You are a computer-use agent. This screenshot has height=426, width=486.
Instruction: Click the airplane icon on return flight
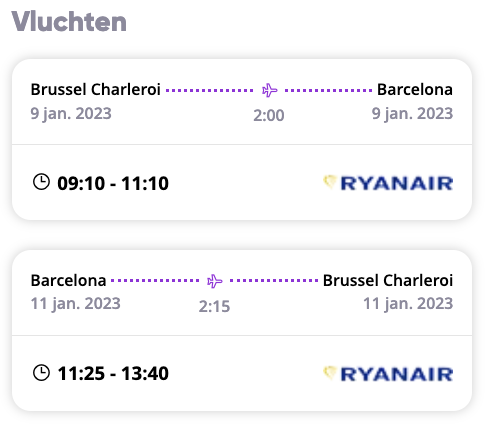point(214,281)
